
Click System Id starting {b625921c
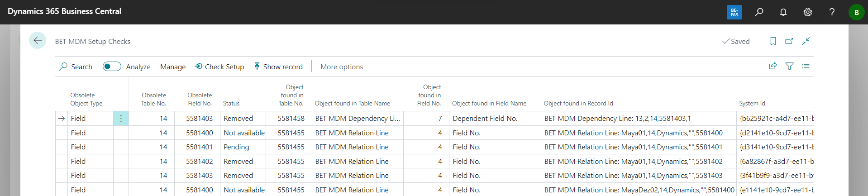776,119
